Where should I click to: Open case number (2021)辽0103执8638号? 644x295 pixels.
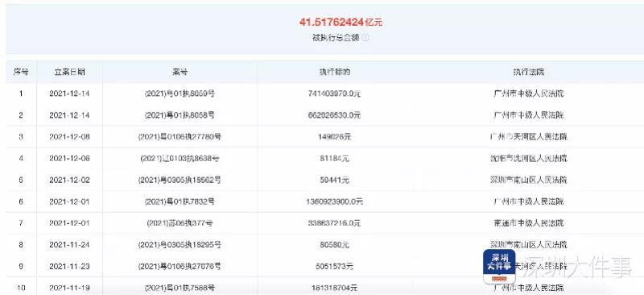pos(180,159)
